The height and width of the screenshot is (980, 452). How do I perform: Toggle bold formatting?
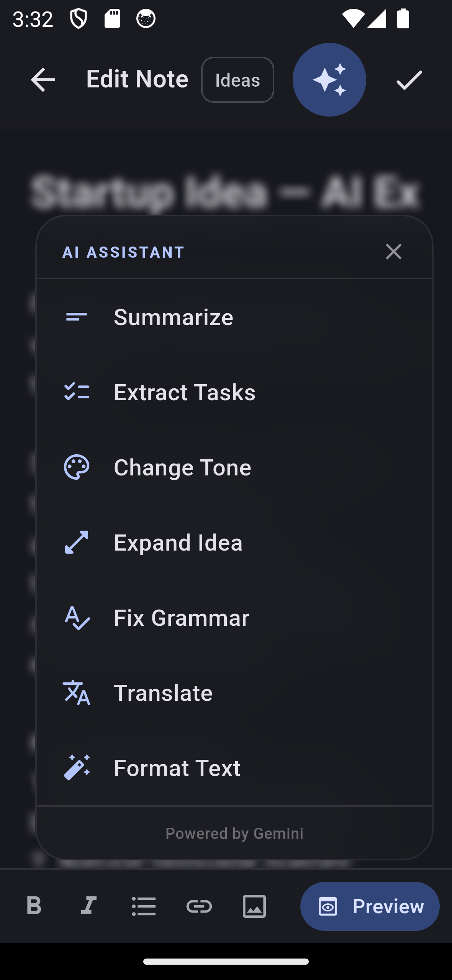[x=34, y=906]
